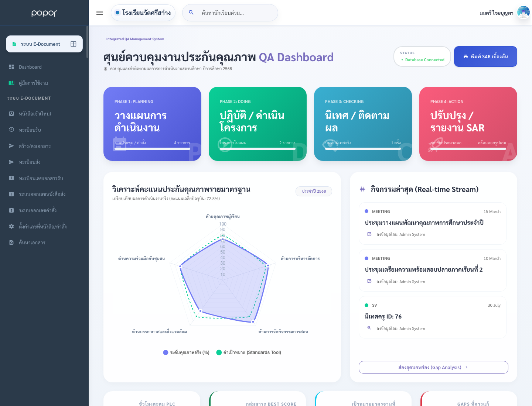Click the หนังสือเข้า(ใหม่) inbox icon
This screenshot has height=406, width=532.
(11, 114)
